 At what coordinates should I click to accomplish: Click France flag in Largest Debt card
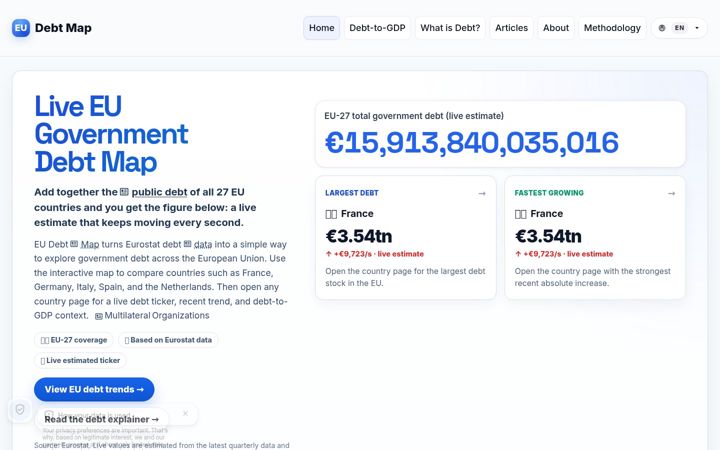pyautogui.click(x=331, y=214)
